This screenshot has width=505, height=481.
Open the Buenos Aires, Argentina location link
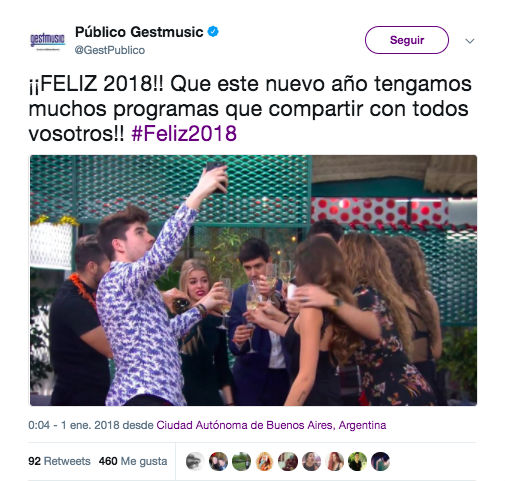pos(271,425)
